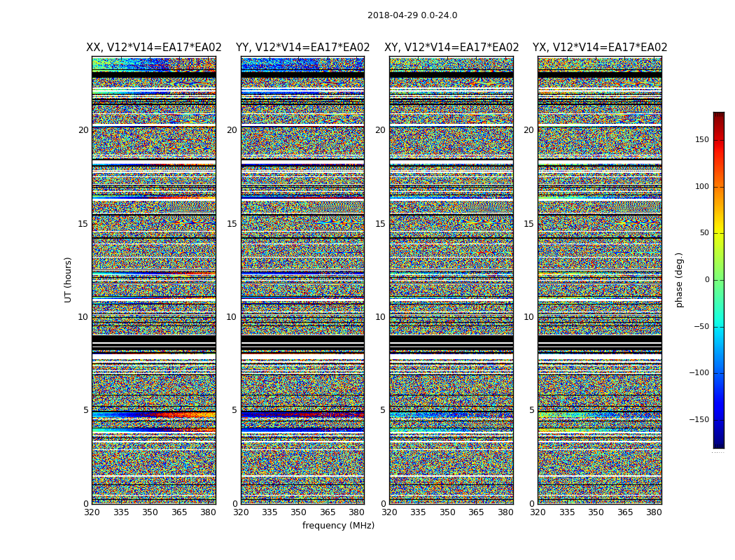Select the XX, V12*V14=EA17*EA02 subplot title
The width and height of the screenshot is (735, 560).
pos(153,48)
